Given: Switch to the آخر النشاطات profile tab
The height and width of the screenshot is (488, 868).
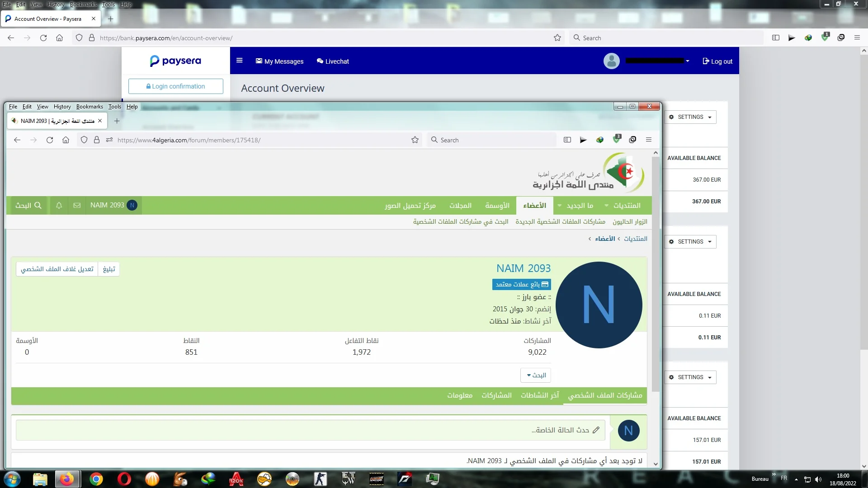Looking at the screenshot, I should pyautogui.click(x=540, y=395).
